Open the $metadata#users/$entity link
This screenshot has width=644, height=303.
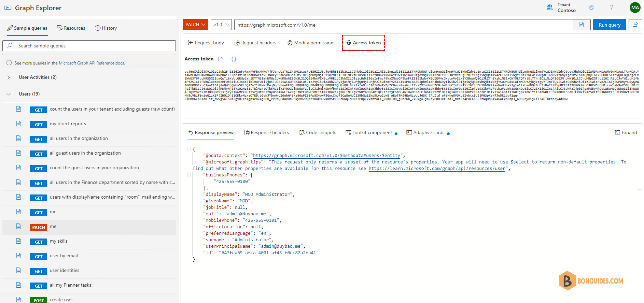click(326, 155)
